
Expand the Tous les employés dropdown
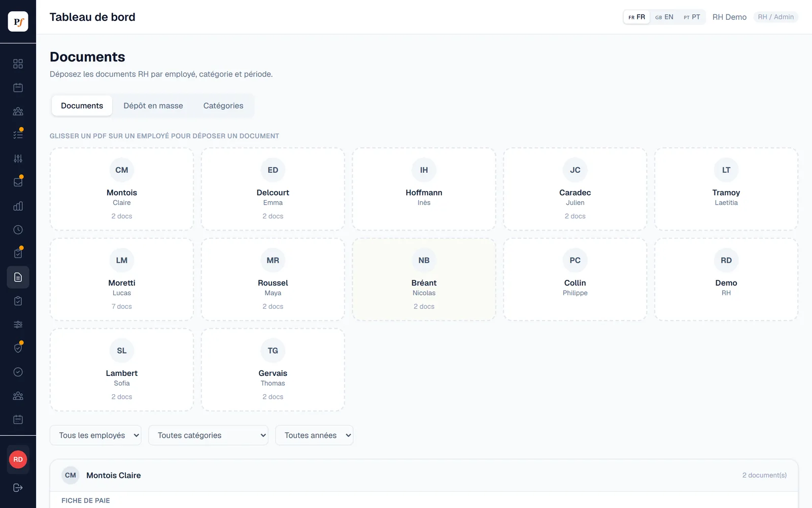tap(95, 435)
